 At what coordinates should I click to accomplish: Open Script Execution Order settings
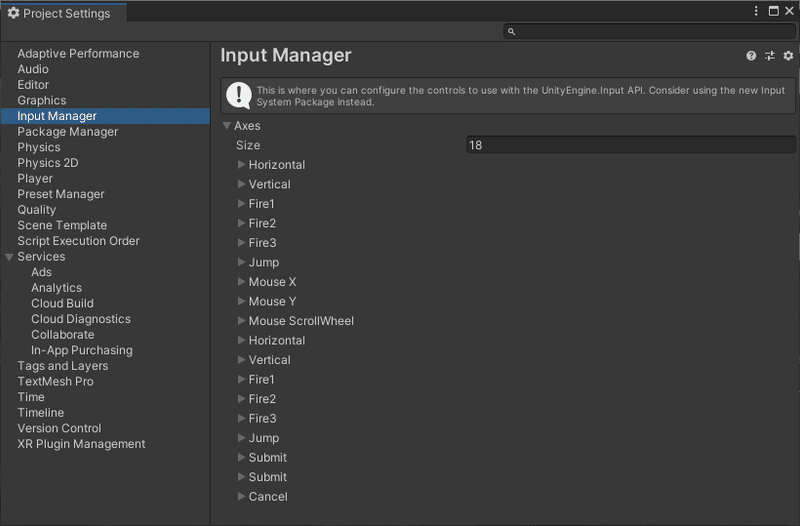(x=78, y=241)
